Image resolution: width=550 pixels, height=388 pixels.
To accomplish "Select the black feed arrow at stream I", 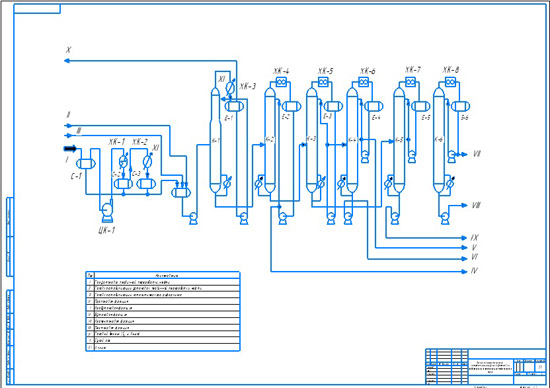I will 70,149.
